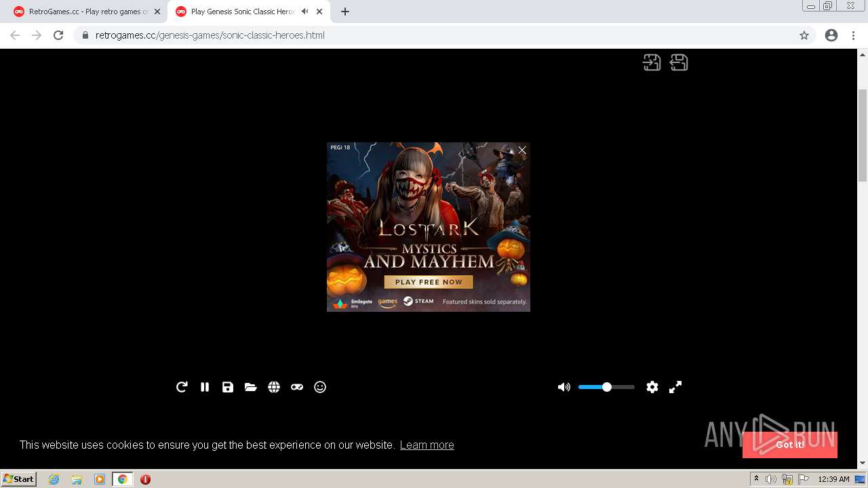Click the PLAY FREE NOW button
Screen dimensions: 868x488
click(x=429, y=282)
